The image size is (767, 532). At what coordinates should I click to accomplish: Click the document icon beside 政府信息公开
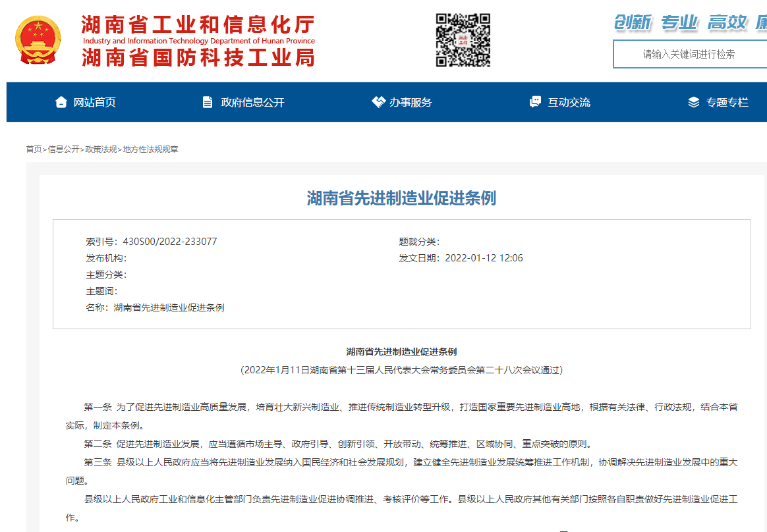(x=208, y=101)
